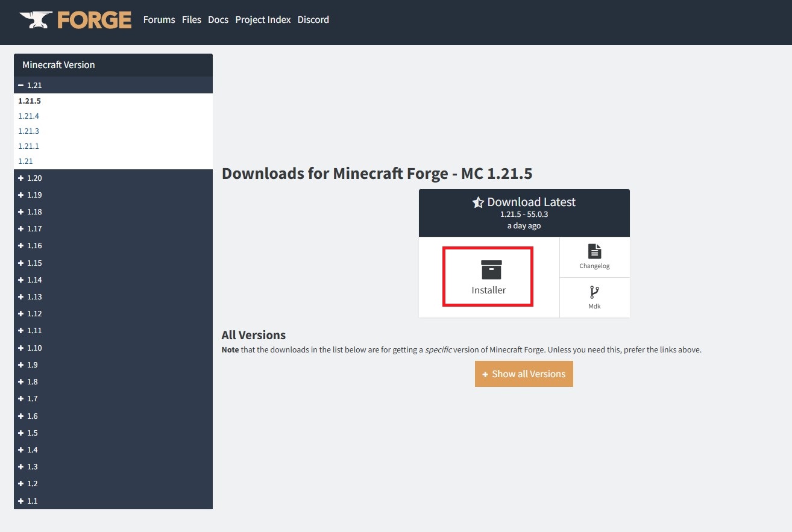Download the Mdk fork icon
The image size is (792, 532).
pyautogui.click(x=595, y=292)
